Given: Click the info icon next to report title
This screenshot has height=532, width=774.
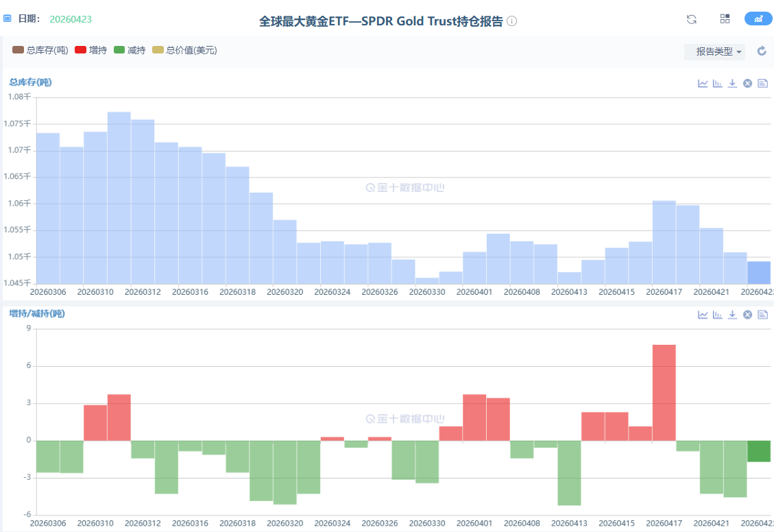Looking at the screenshot, I should click(511, 21).
